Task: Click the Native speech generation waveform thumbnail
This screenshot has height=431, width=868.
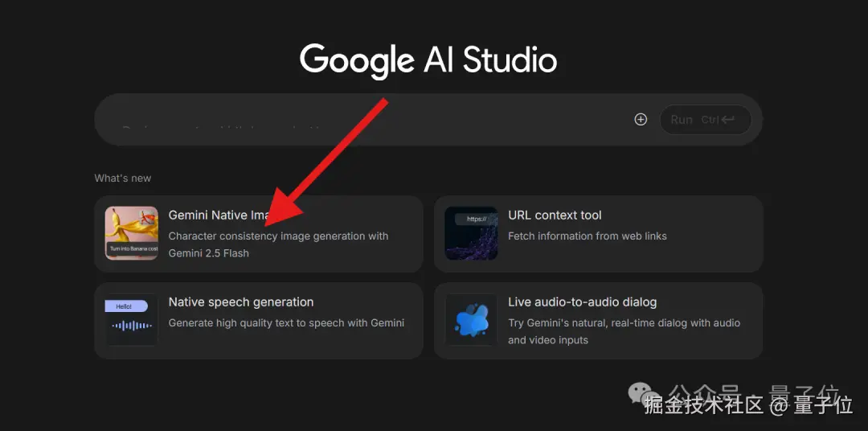Action: (132, 320)
